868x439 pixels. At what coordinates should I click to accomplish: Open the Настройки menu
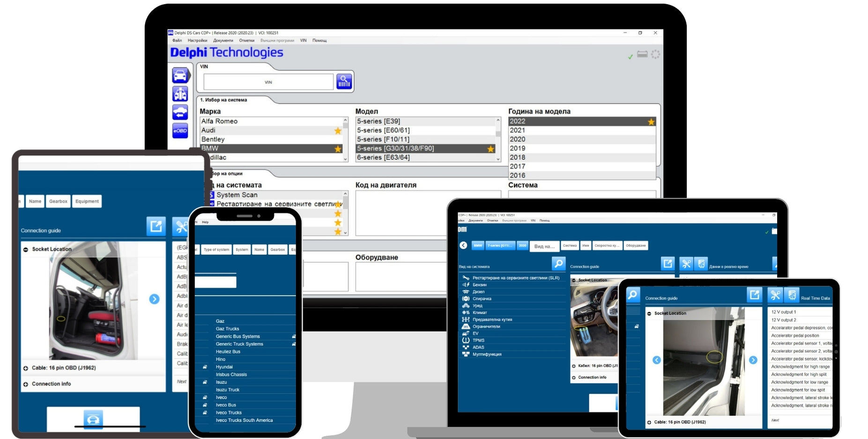[197, 40]
